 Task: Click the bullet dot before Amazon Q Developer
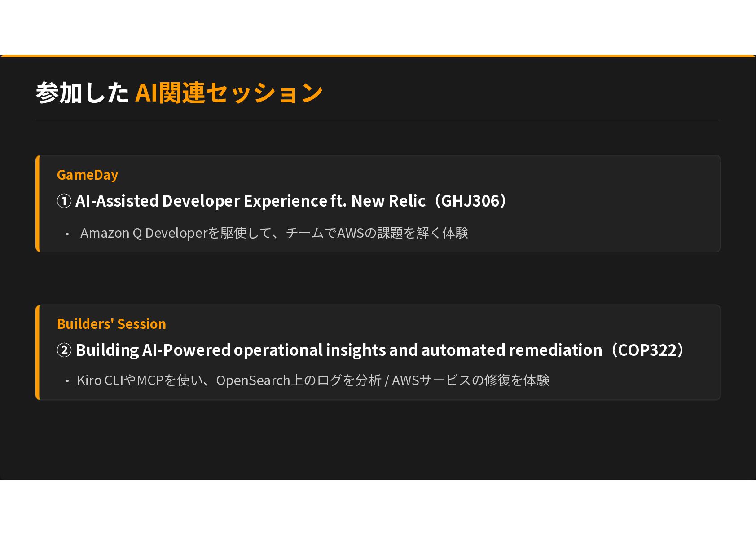click(67, 234)
